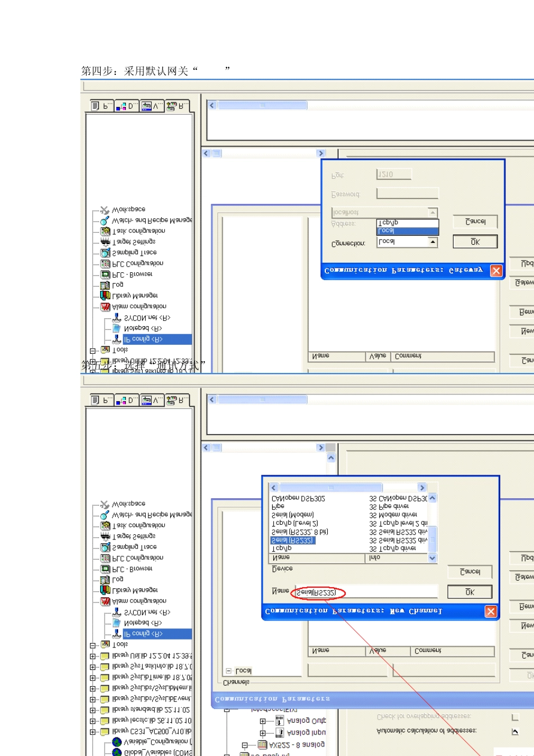Open Watch- and Recipe Manager in Gateway screenshot
This screenshot has width=534, height=756.
(151, 220)
